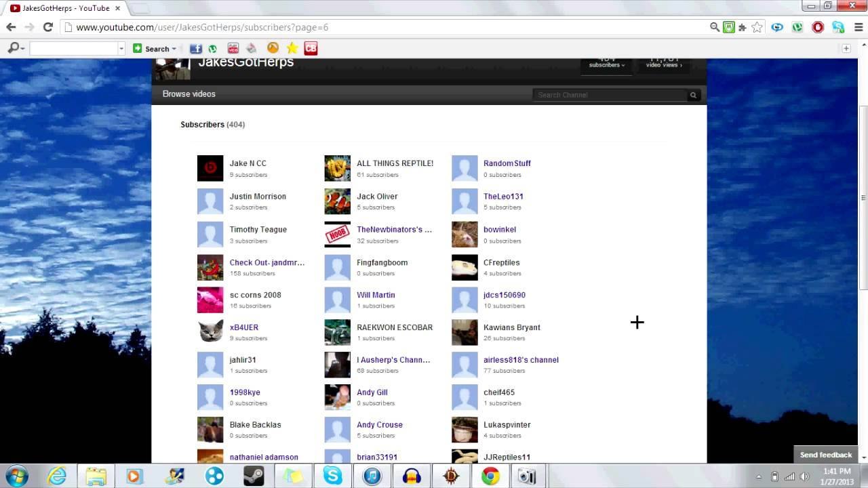This screenshot has width=868, height=488.
Task: Click the plus button on the toolbar's right
Action: 846,48
